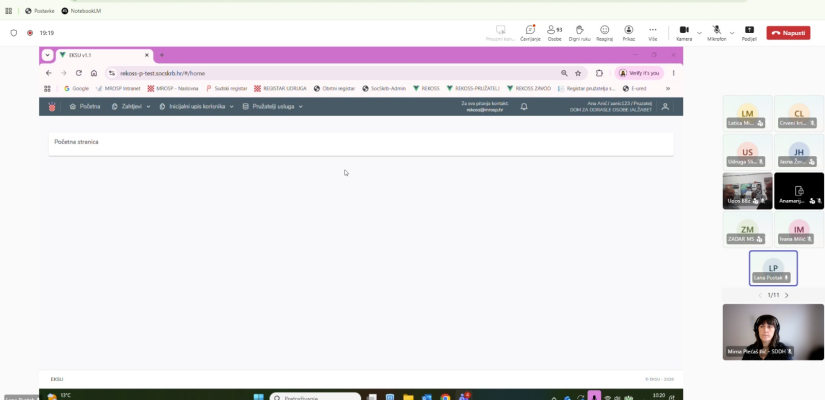
Task: Open NotebookLM in the top bar
Action: (81, 11)
